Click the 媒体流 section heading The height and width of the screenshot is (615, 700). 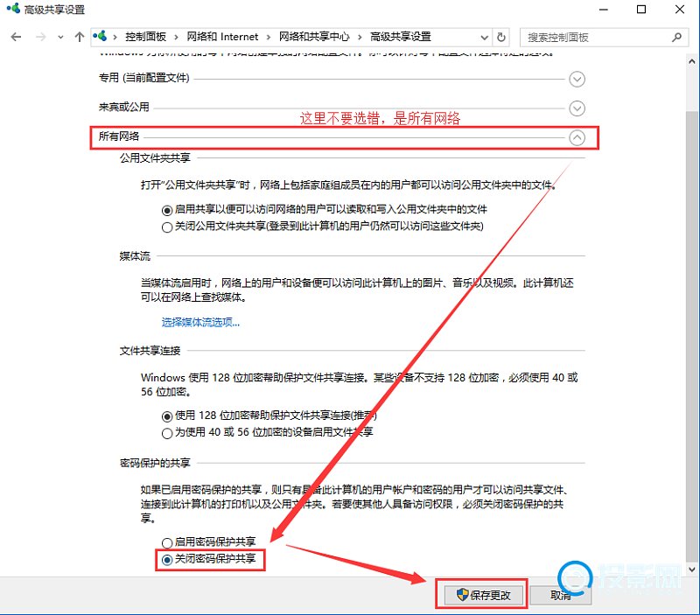tap(135, 256)
